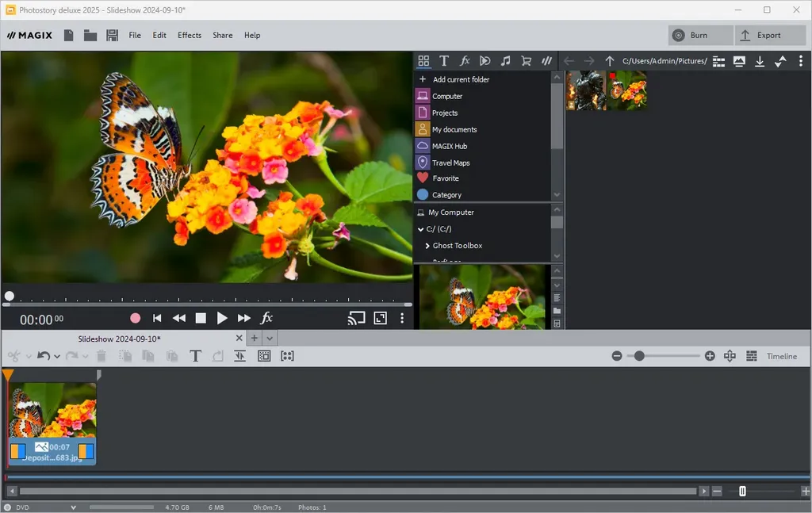This screenshot has width=812, height=513.
Task: Create a new project with the page icon
Action: point(68,35)
